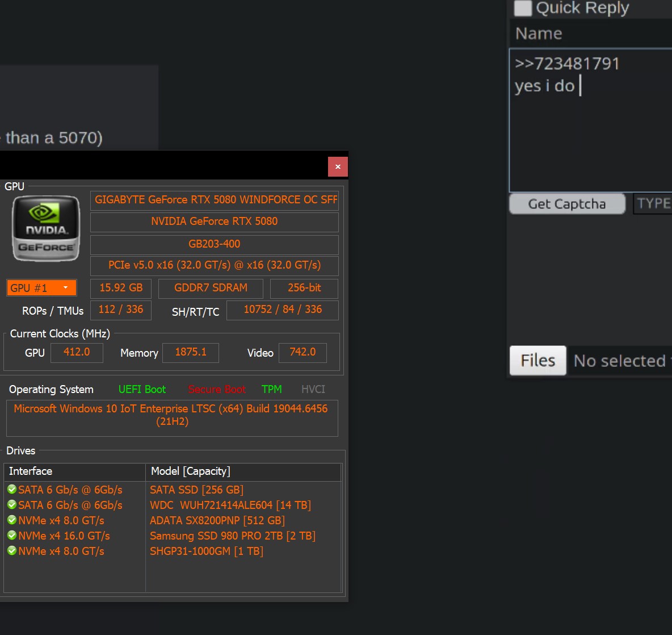Screen dimensions: 672x635
Task: Click the Model [Capacity] column header
Action: click(243, 471)
